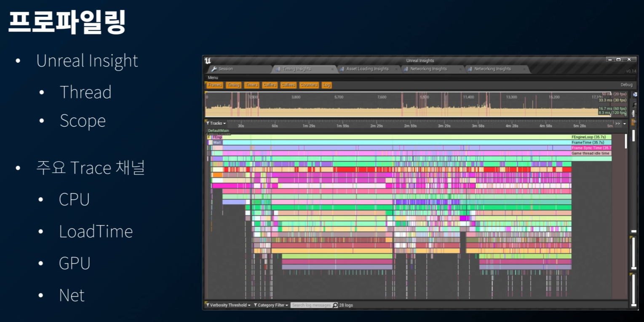The width and height of the screenshot is (644, 322).
Task: Click the magnifier icon in log search
Action: [335, 305]
